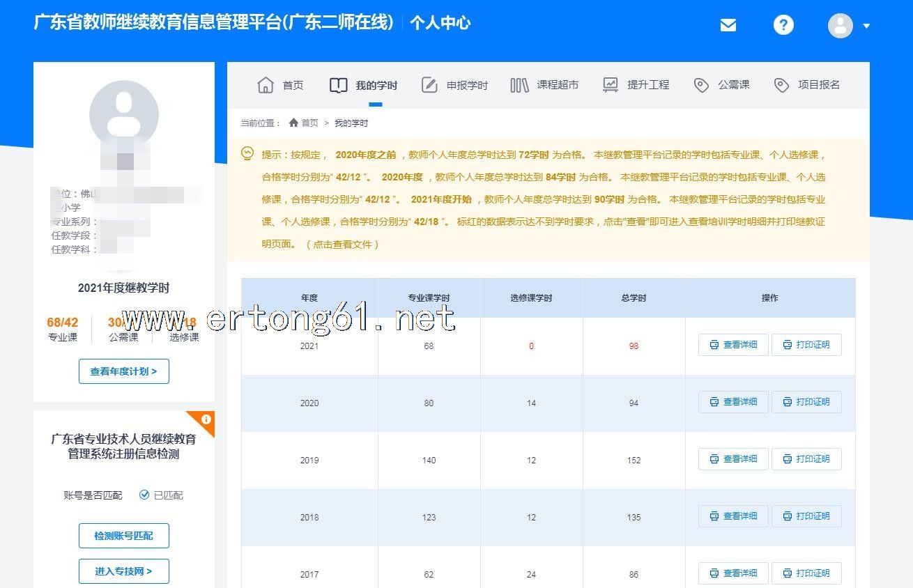The width and height of the screenshot is (913, 588).
Task: Open the mail messages icon
Action: (x=728, y=25)
